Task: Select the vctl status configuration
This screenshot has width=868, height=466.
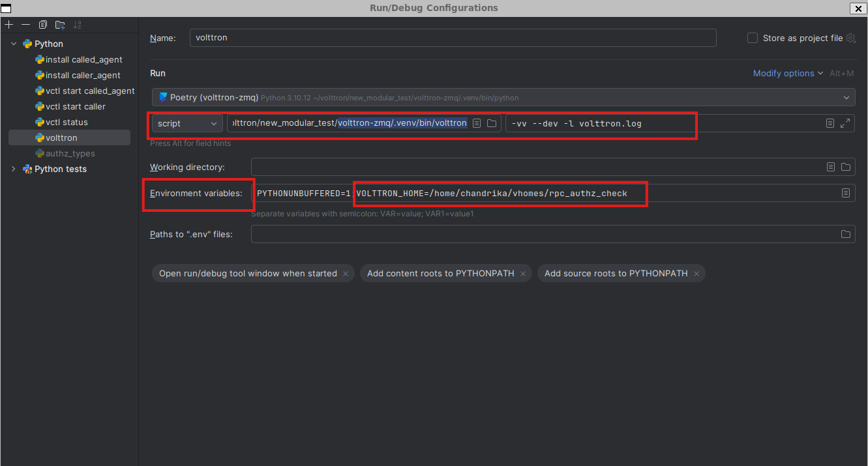Action: tap(67, 122)
